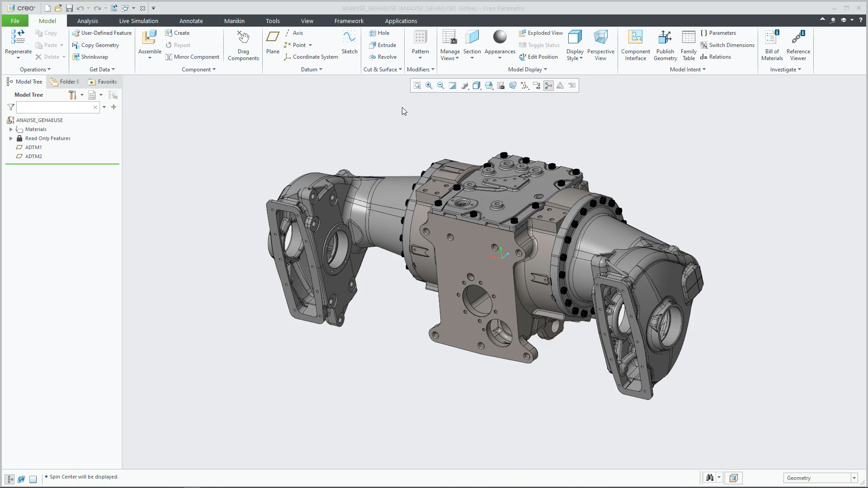Toggle Spin Center display in graphics toolbar

[548, 85]
